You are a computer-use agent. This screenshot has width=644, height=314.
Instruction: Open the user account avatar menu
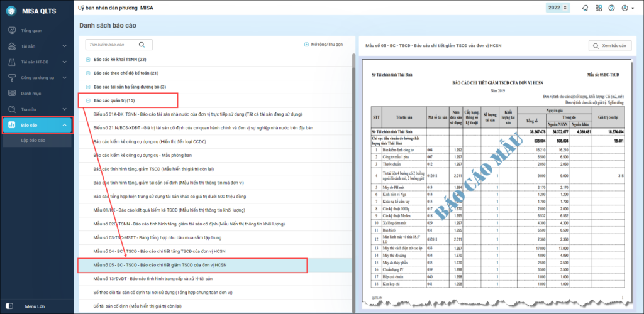(x=626, y=8)
